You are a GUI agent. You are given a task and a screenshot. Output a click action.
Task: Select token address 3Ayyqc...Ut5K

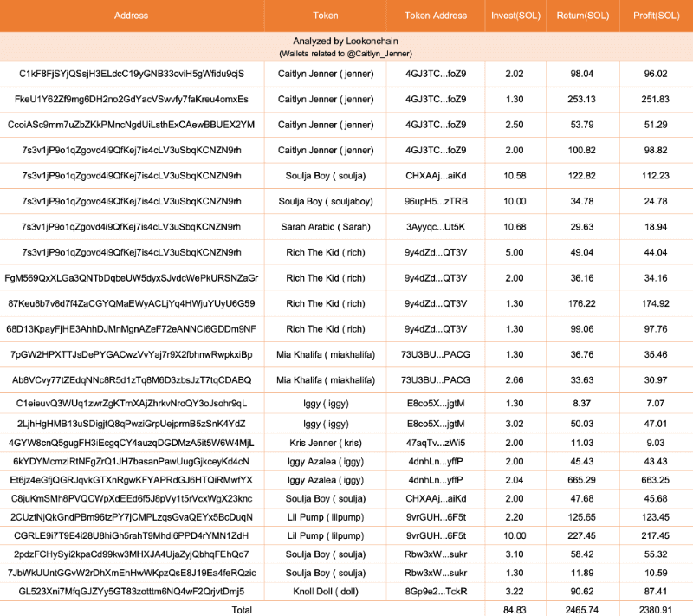click(436, 227)
